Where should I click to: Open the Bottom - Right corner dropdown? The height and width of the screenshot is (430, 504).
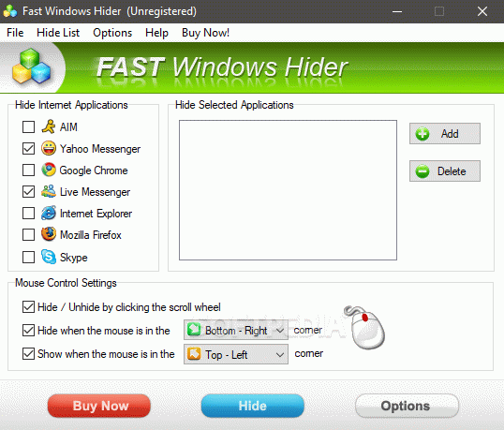[236, 330]
